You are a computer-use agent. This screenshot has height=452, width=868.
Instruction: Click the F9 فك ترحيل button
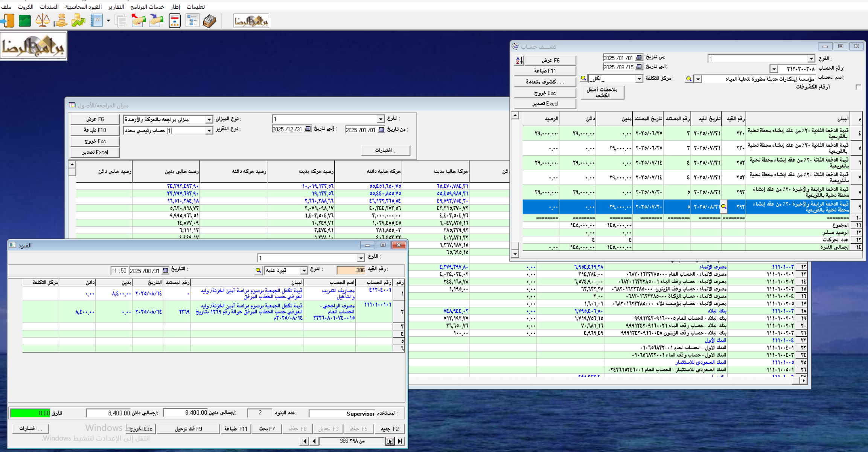tap(188, 429)
